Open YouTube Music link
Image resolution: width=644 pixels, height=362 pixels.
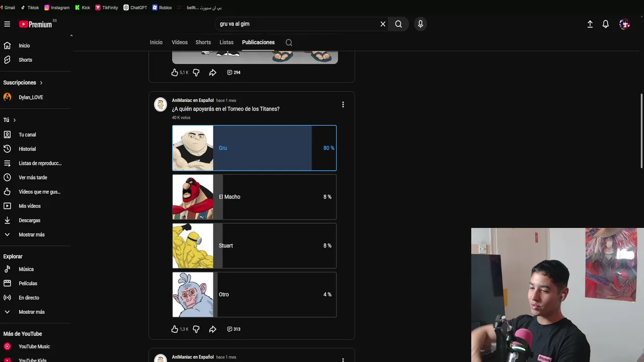[35, 346]
